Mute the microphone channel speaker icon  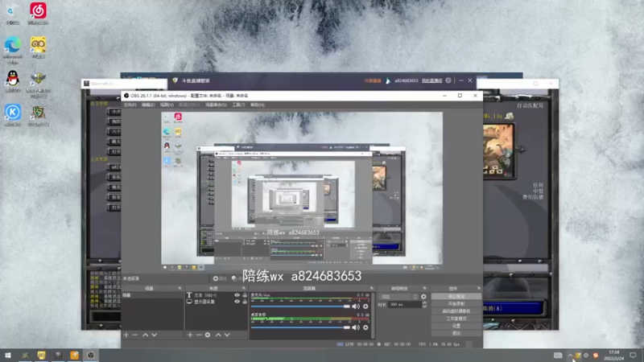click(x=356, y=306)
